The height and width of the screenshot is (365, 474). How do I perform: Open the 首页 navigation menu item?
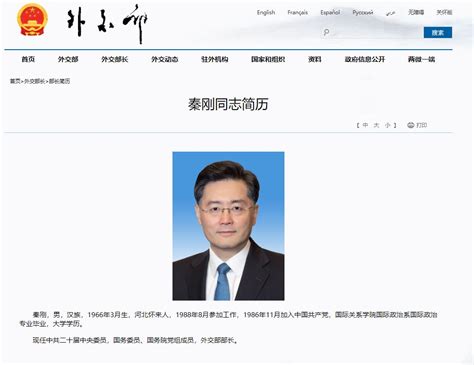click(x=28, y=59)
